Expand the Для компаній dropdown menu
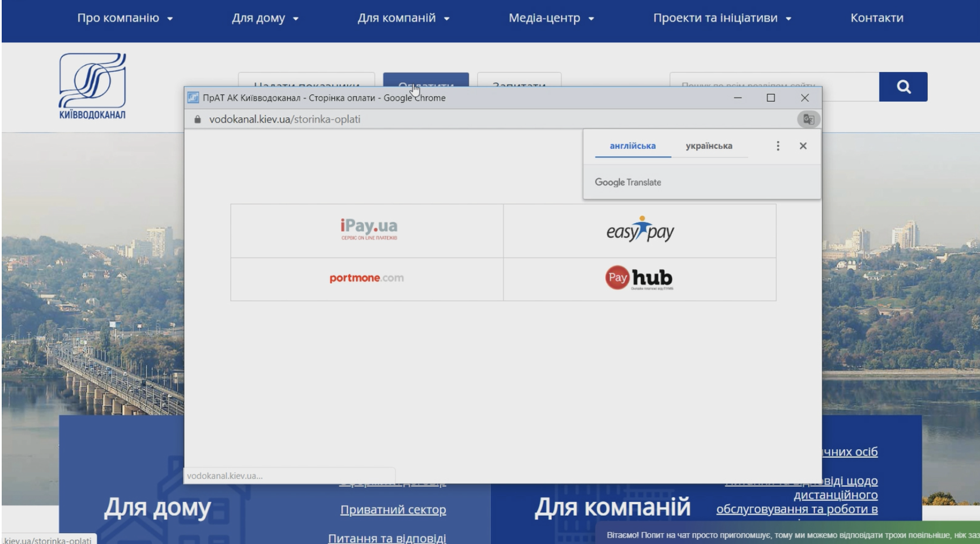The width and height of the screenshot is (980, 544). tap(403, 18)
